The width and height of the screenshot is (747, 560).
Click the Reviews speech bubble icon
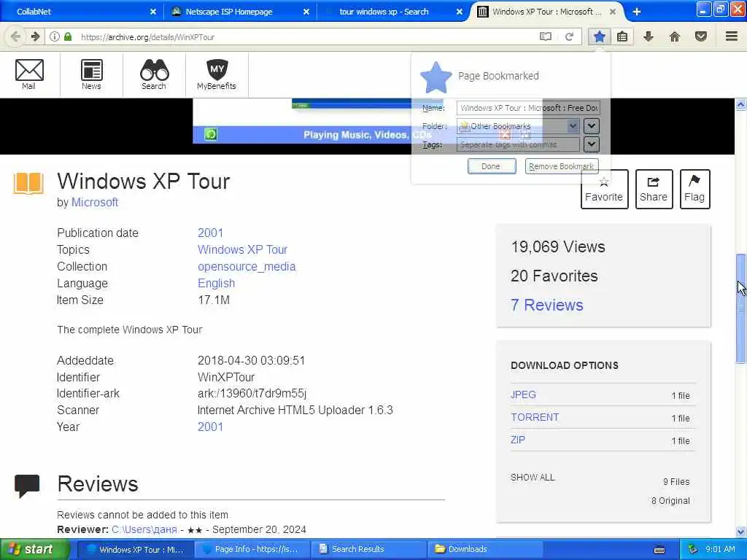tap(27, 486)
